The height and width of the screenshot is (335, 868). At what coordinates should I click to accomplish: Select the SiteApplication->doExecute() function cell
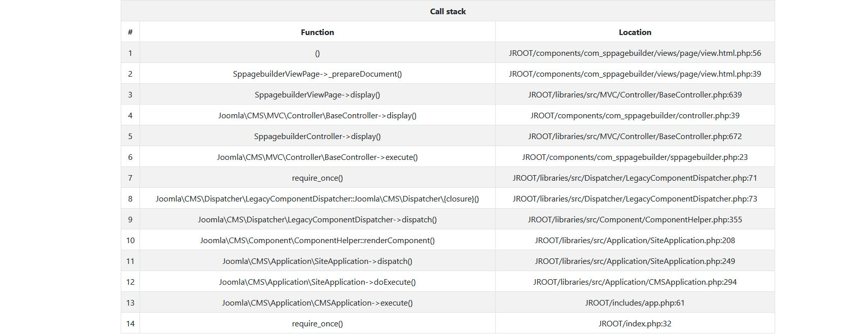[317, 282]
